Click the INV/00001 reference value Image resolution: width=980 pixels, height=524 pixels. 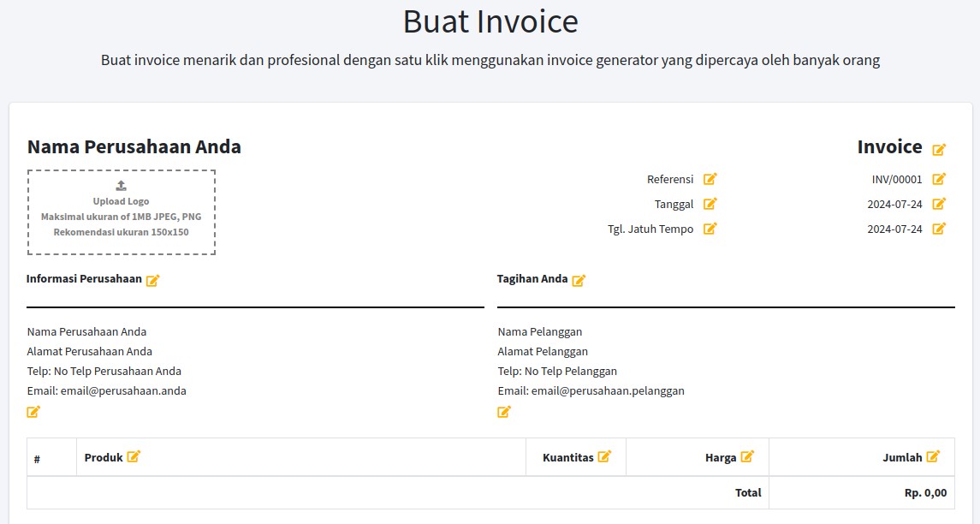897,180
